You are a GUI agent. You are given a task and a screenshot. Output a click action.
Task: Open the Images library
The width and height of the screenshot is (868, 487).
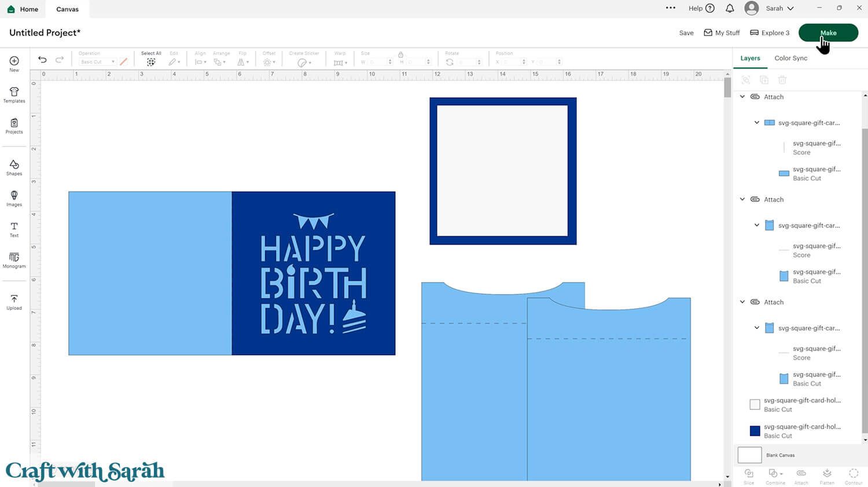(x=14, y=198)
